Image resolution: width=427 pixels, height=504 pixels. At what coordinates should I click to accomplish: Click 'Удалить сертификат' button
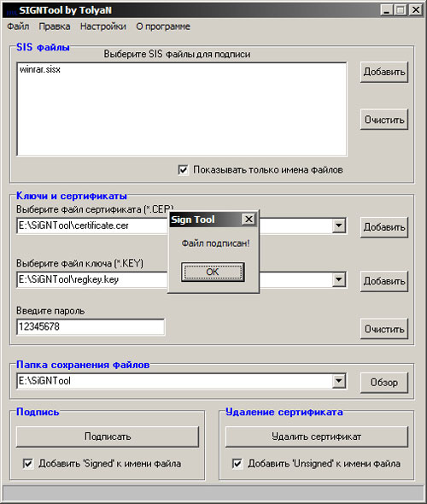pyautogui.click(x=317, y=437)
